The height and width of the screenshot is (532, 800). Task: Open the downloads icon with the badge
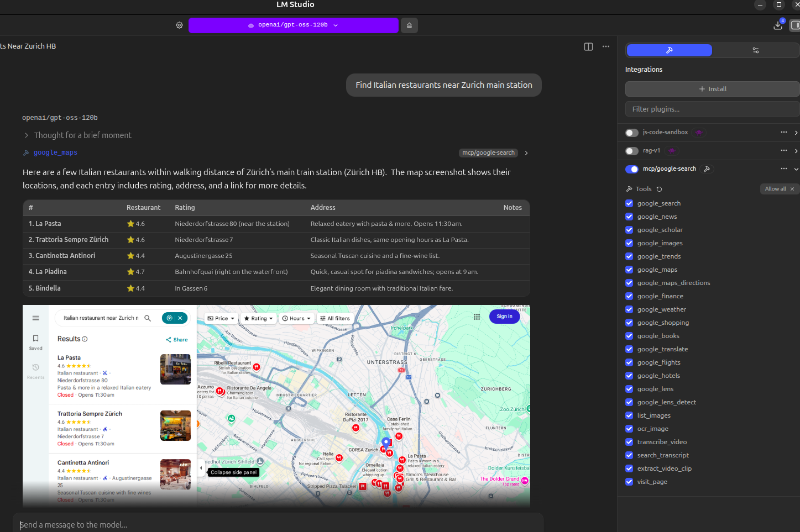click(777, 25)
